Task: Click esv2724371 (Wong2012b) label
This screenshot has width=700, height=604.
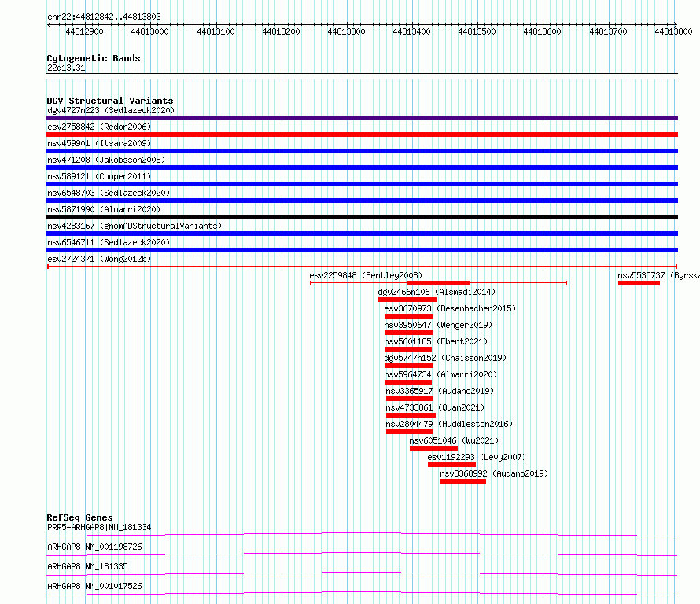Action: click(99, 259)
